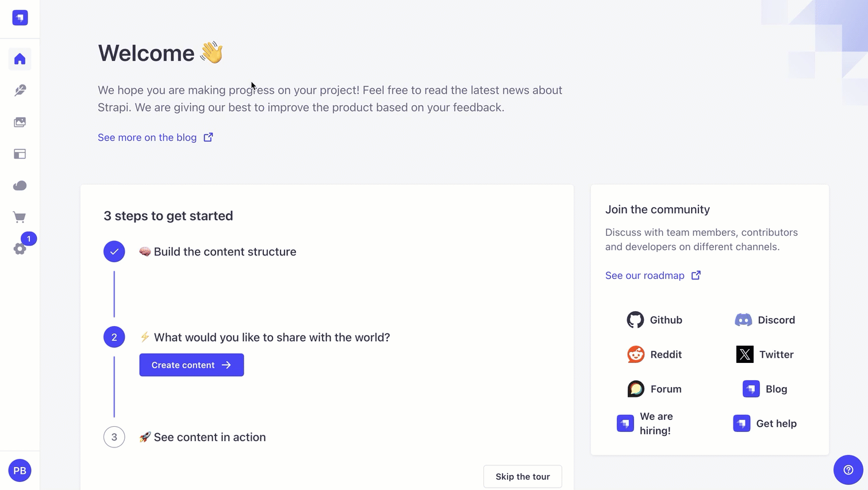Visit the Github community link

point(655,320)
